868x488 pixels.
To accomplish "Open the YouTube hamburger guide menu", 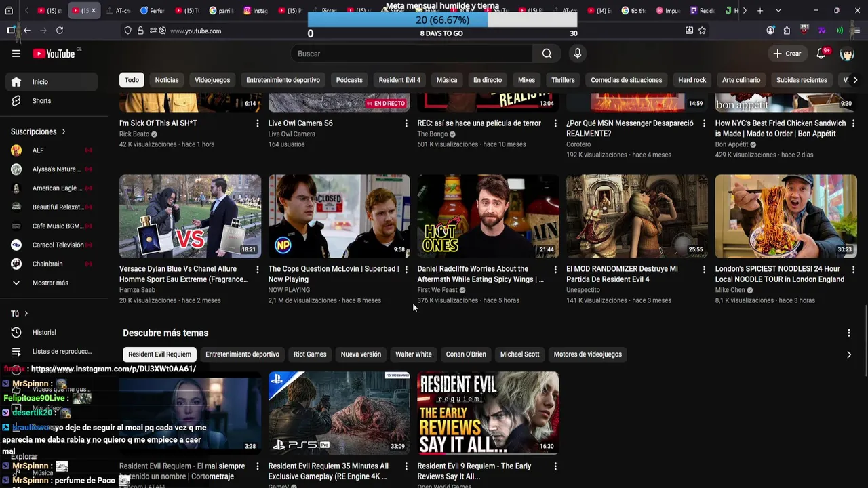I will 16,54.
